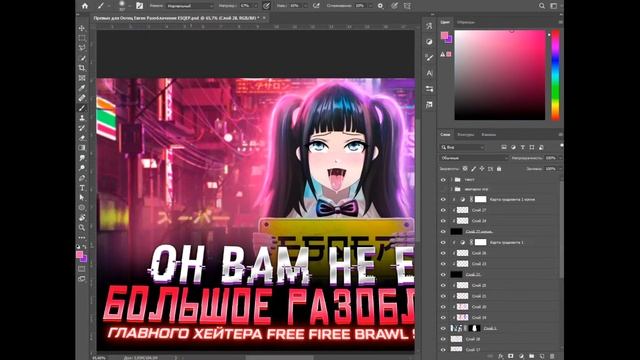This screenshot has height=360, width=640.
Task: Go to the Home screen
Action: click(x=85, y=6)
